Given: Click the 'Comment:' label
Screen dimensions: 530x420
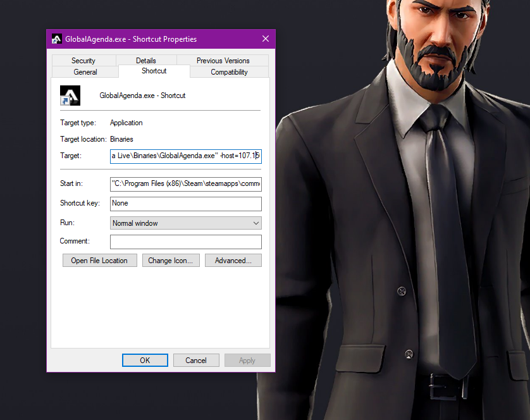Looking at the screenshot, I should (75, 241).
